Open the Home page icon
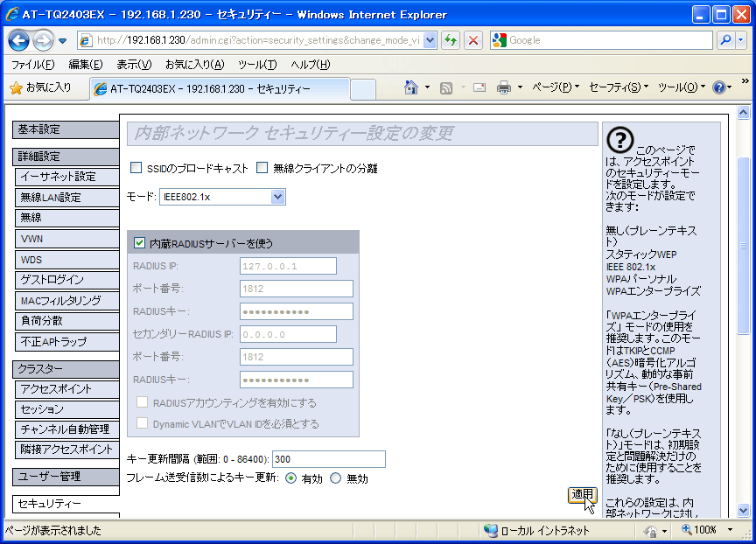 pyautogui.click(x=411, y=87)
